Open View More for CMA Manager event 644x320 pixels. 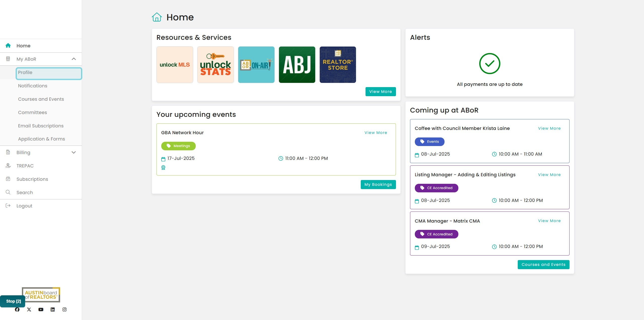[x=549, y=221]
